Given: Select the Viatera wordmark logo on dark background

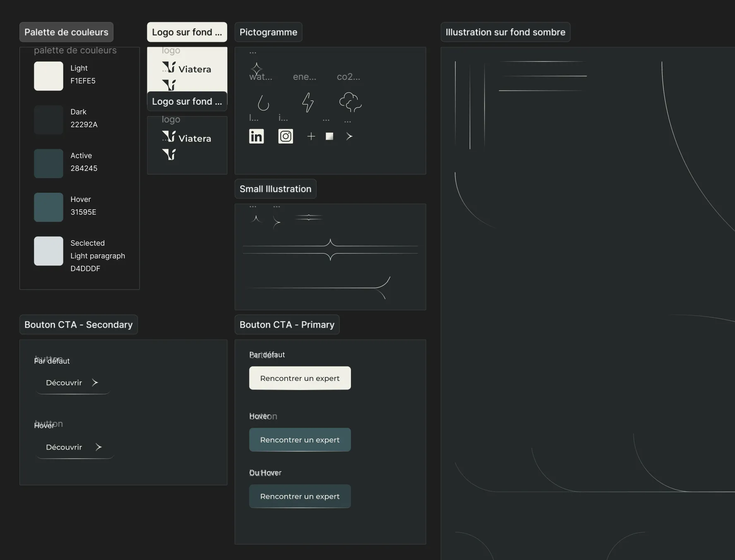Looking at the screenshot, I should pos(187,137).
